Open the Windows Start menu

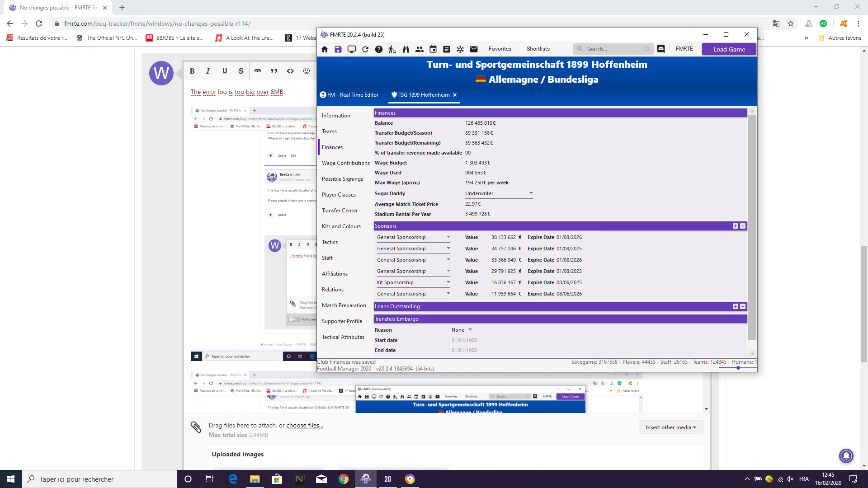(11, 479)
